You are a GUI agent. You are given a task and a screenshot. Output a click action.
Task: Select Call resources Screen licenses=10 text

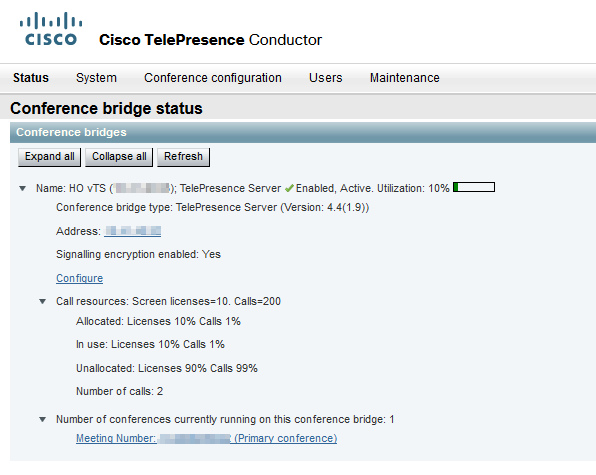tap(168, 301)
